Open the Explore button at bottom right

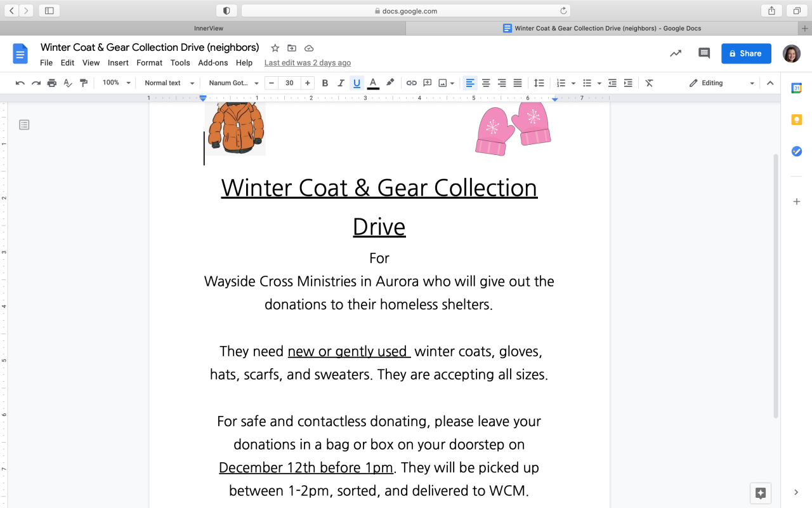[x=761, y=493]
